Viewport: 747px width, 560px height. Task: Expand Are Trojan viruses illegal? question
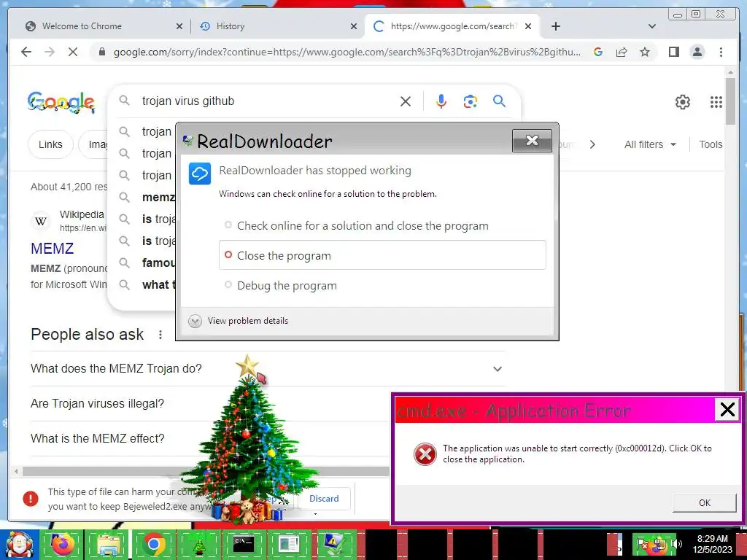coord(209,404)
